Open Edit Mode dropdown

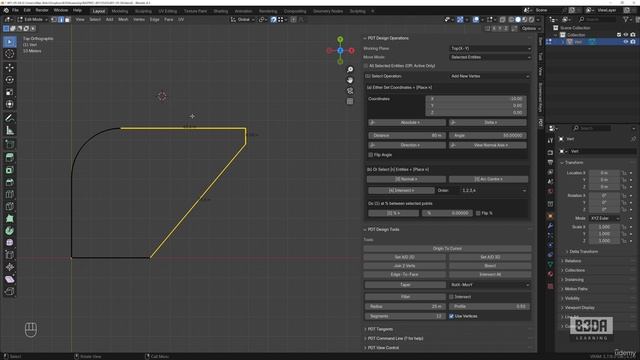coord(33,20)
